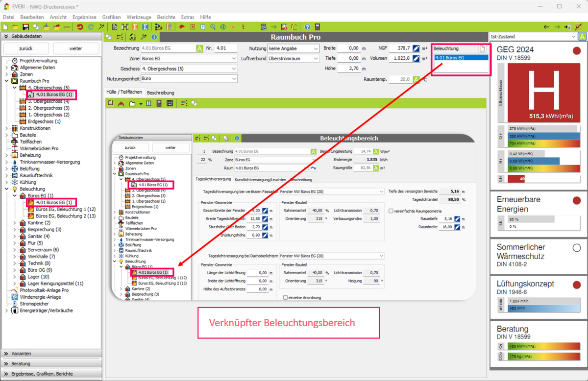
Task: Click the weiter button
Action: tap(75, 48)
